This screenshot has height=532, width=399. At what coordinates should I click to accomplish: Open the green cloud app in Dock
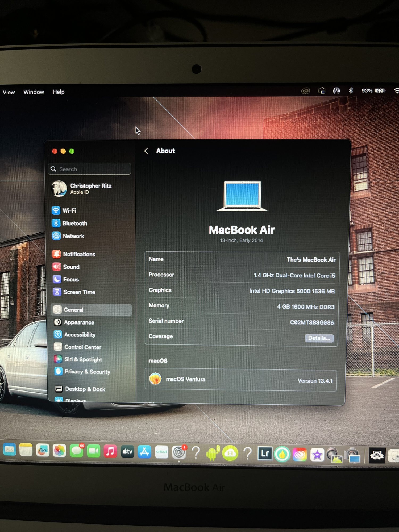(230, 453)
